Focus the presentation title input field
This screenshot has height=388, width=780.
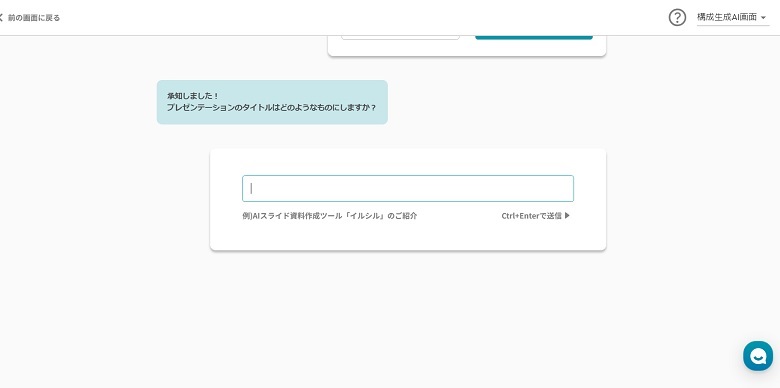408,189
